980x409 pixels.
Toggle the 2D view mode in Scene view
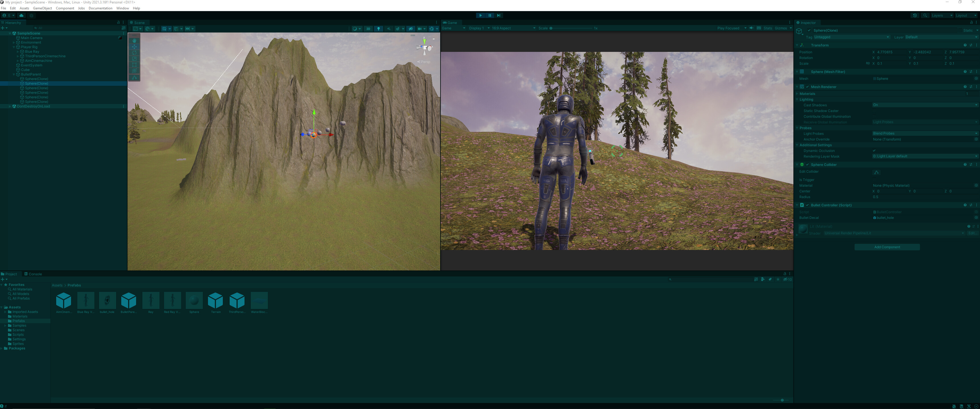[368, 29]
